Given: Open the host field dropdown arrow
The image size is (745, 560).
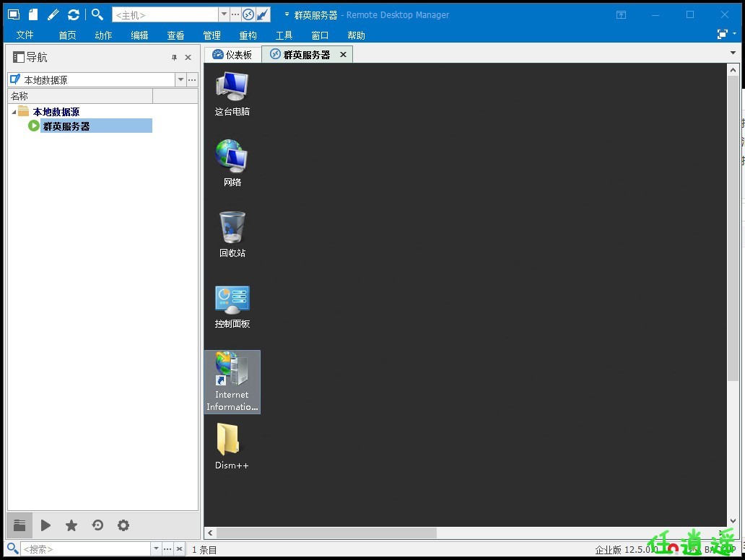Looking at the screenshot, I should 224,14.
